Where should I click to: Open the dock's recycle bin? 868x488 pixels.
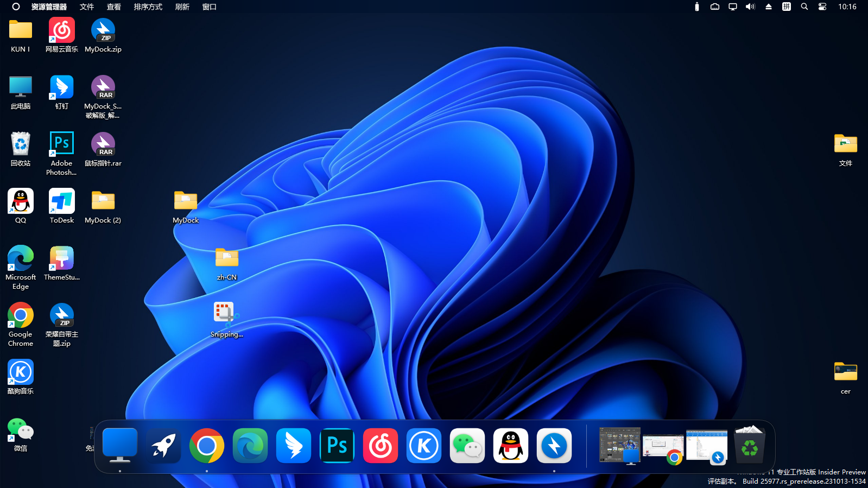point(749,446)
